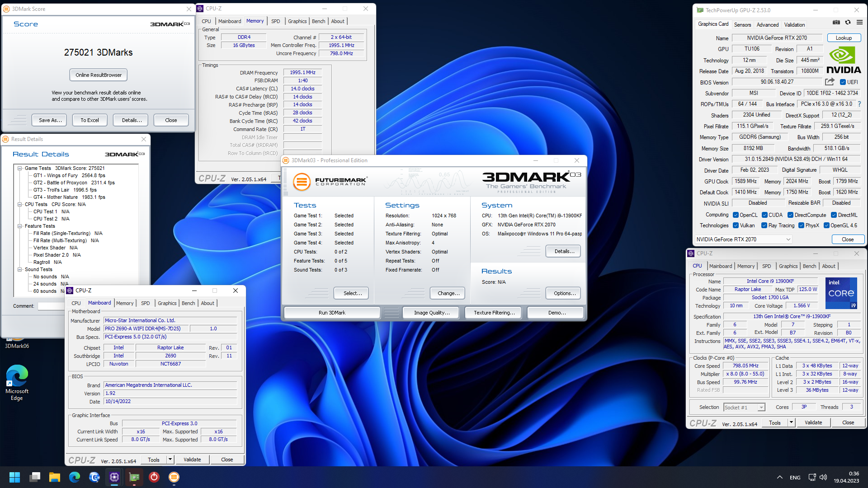Collapse the Game Tests tree node

coord(20,168)
